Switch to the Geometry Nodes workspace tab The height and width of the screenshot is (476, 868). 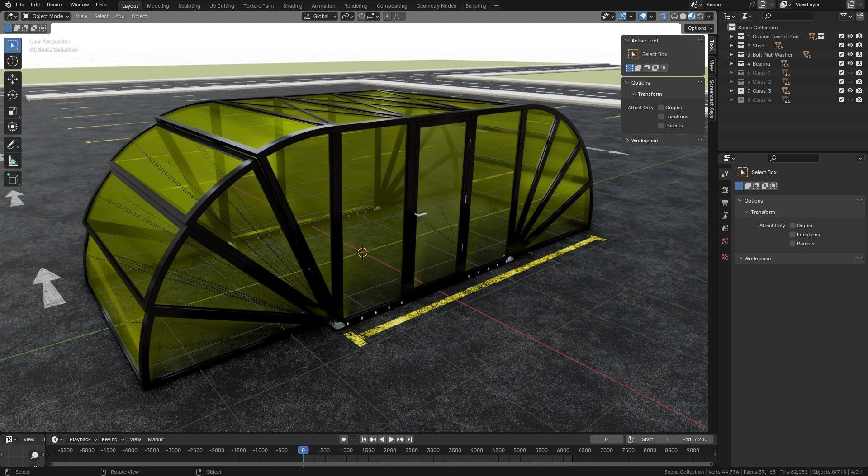pyautogui.click(x=436, y=6)
